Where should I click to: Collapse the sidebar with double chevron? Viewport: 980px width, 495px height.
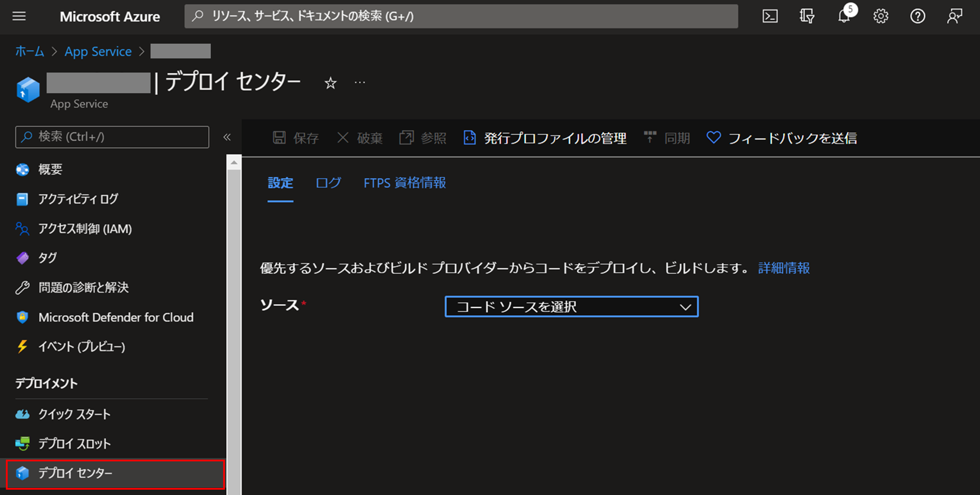tap(227, 137)
